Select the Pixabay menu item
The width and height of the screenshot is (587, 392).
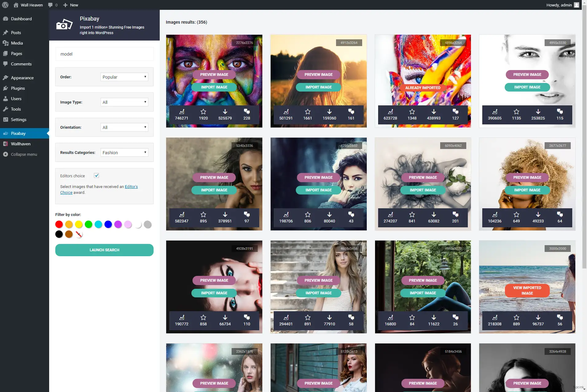point(25,133)
